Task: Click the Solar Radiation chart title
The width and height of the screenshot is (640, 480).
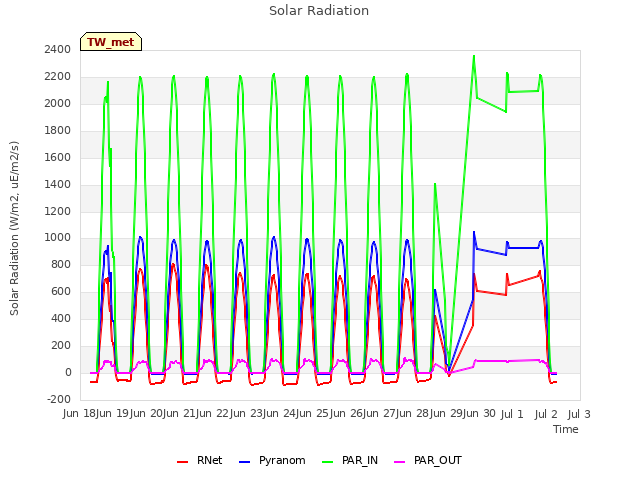Action: pos(319,11)
